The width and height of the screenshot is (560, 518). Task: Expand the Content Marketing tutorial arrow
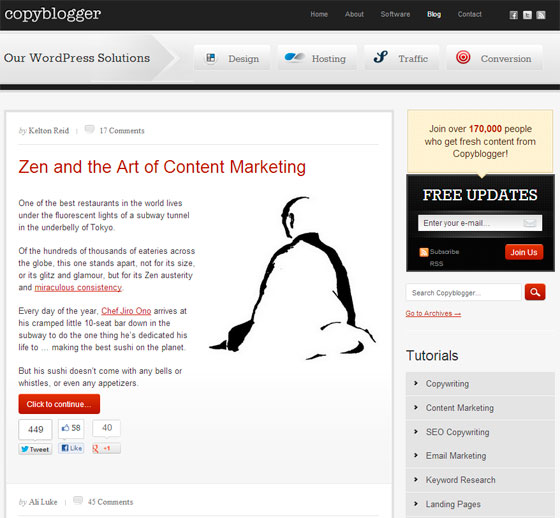(x=416, y=407)
